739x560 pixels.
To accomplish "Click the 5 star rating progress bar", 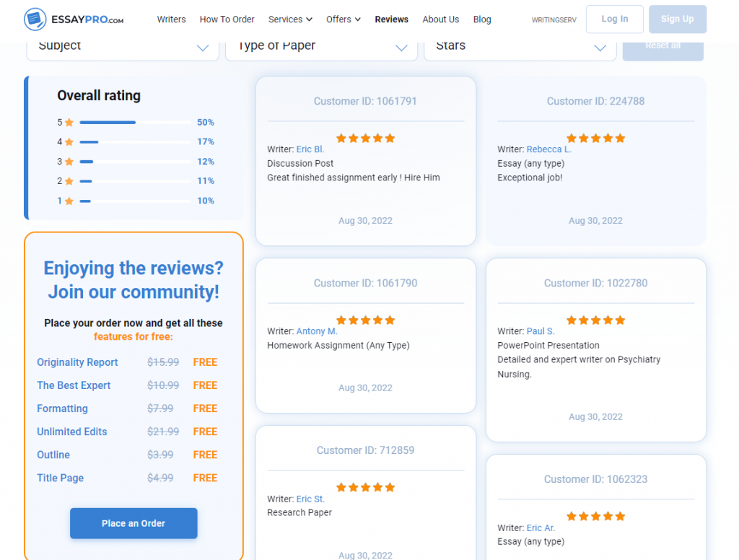I will coord(135,123).
